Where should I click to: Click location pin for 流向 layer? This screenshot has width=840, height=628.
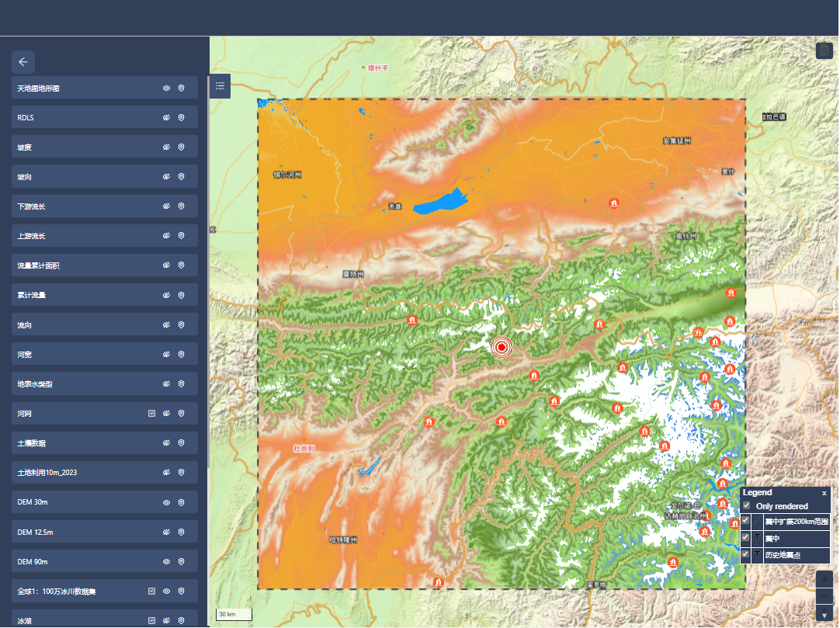182,324
